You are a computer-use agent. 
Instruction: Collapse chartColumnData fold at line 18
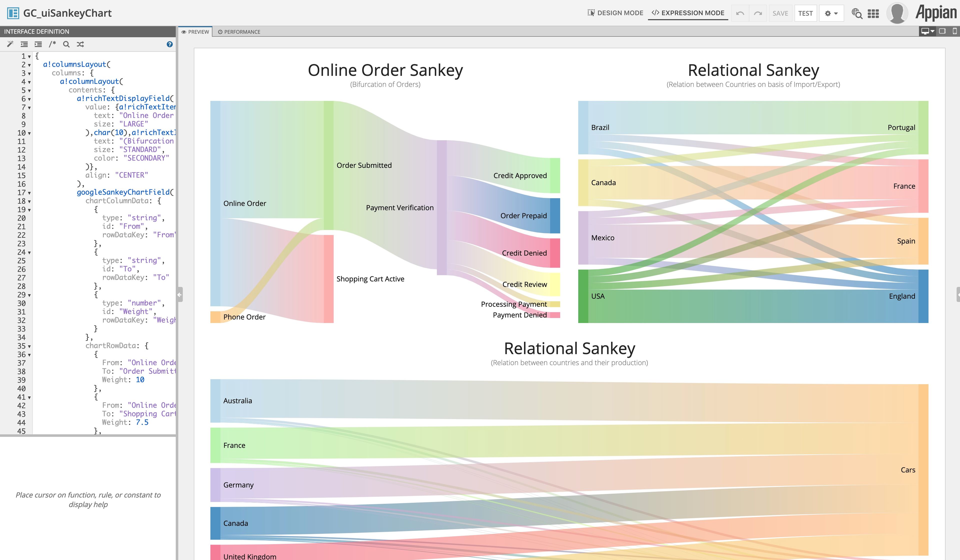[29, 201]
